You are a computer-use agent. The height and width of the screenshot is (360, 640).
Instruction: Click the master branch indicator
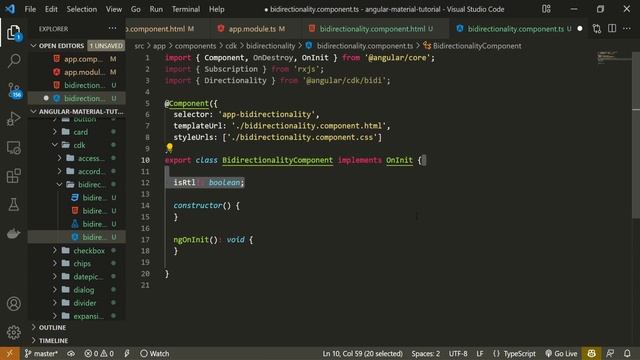[x=41, y=353]
